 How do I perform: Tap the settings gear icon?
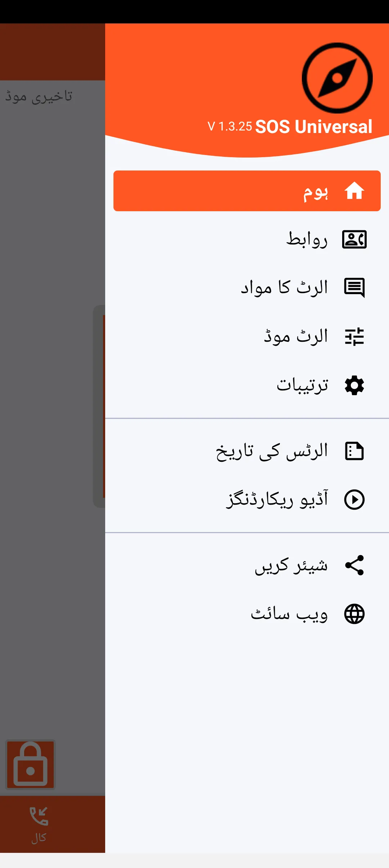[354, 385]
